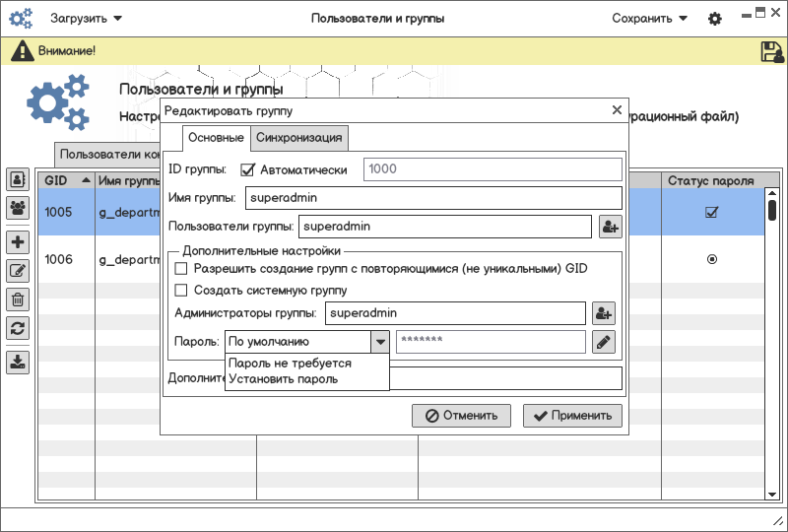The image size is (788, 532).
Task: Click the Имя группы text field
Action: 433,198
